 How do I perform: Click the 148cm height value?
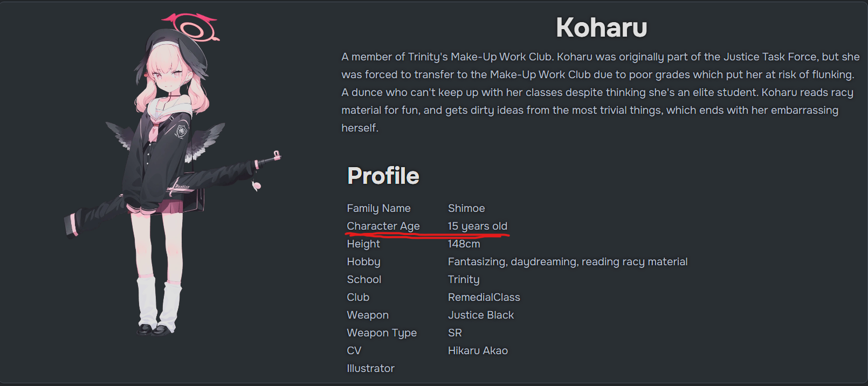[464, 244]
